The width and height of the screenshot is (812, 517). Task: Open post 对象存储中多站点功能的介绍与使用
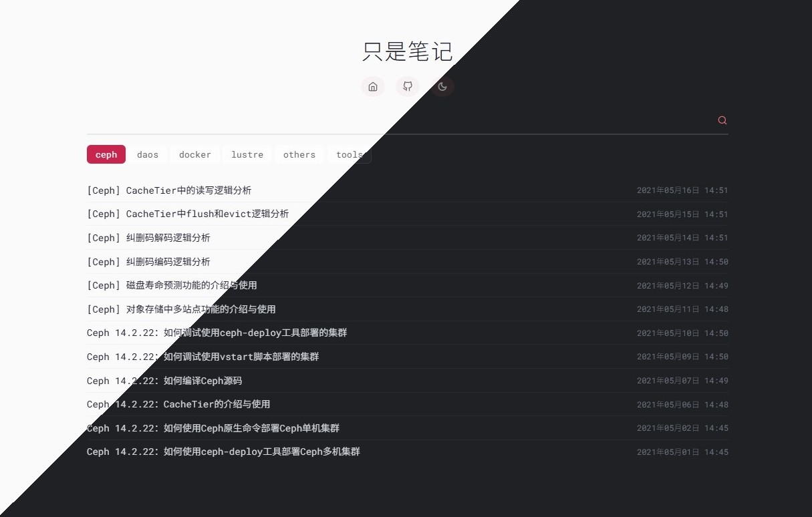point(181,309)
